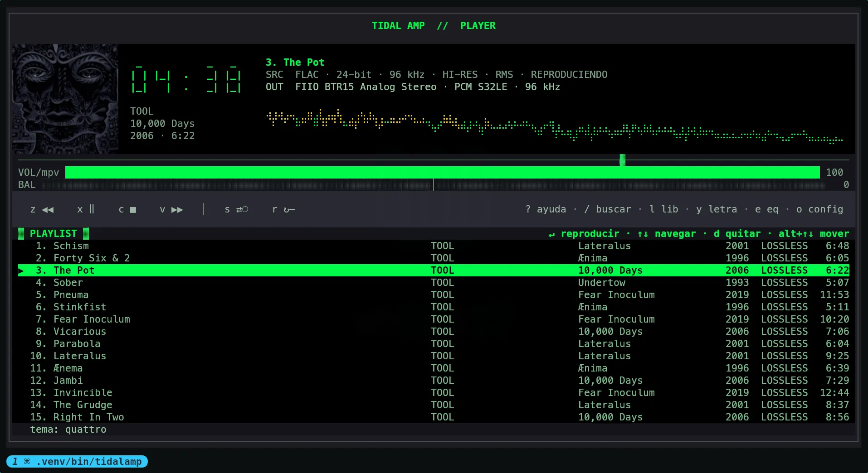Click the seek bar position marker
The image size is (868, 473).
coord(623,160)
